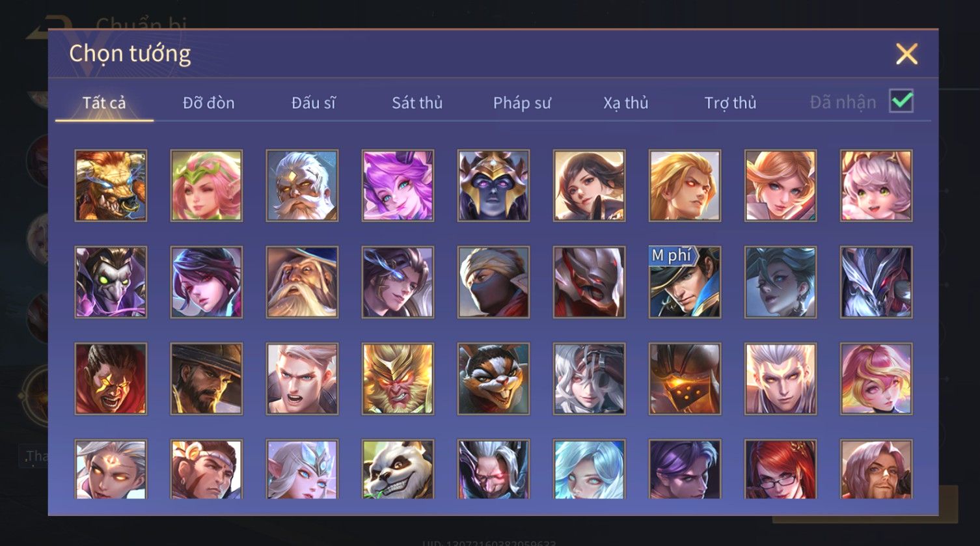Pick the wizard with wide-brimmed hat
The image size is (980, 546).
point(302,282)
